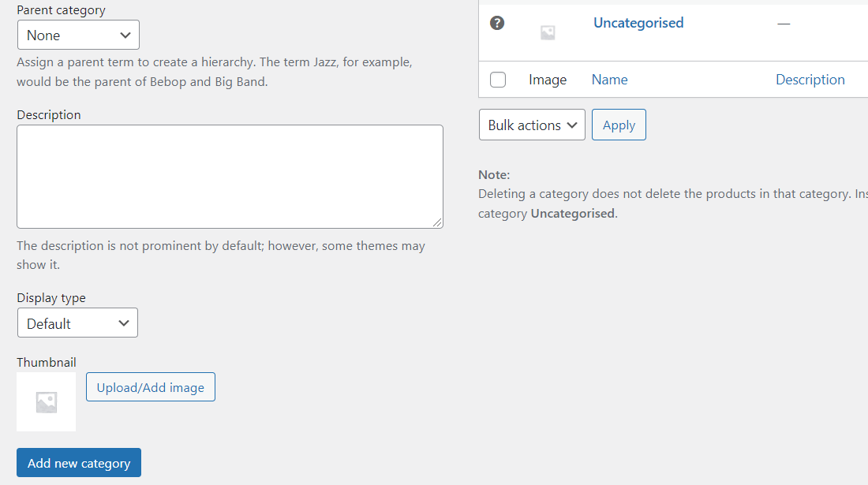Open the Uncategorised category link
Screen dimensions: 868x485
(x=638, y=23)
